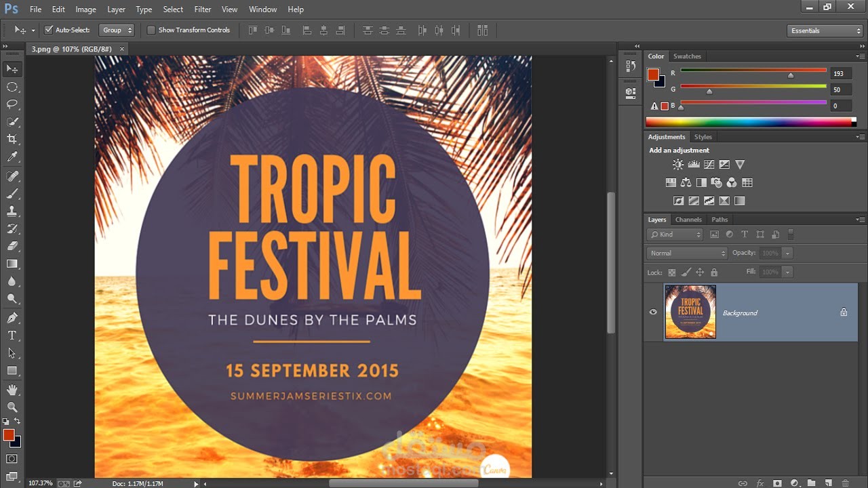The height and width of the screenshot is (488, 868).
Task: Open the Normal blend mode dropdown
Action: point(687,253)
